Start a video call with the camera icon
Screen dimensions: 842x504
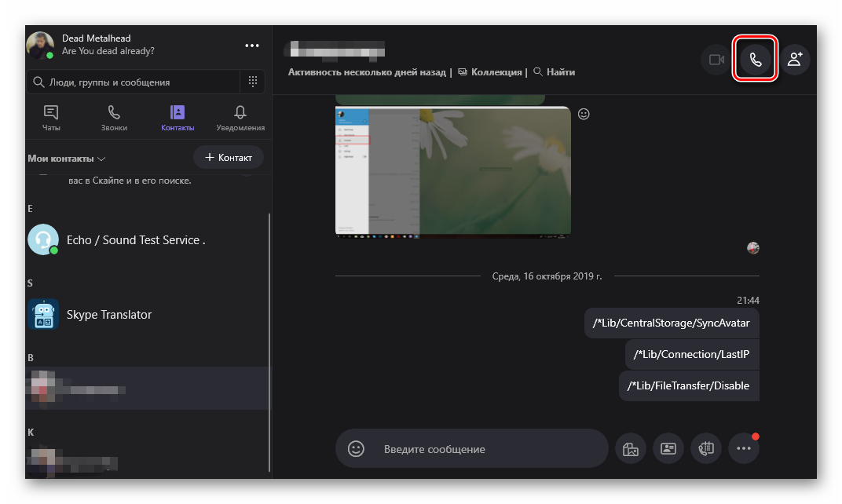[716, 60]
